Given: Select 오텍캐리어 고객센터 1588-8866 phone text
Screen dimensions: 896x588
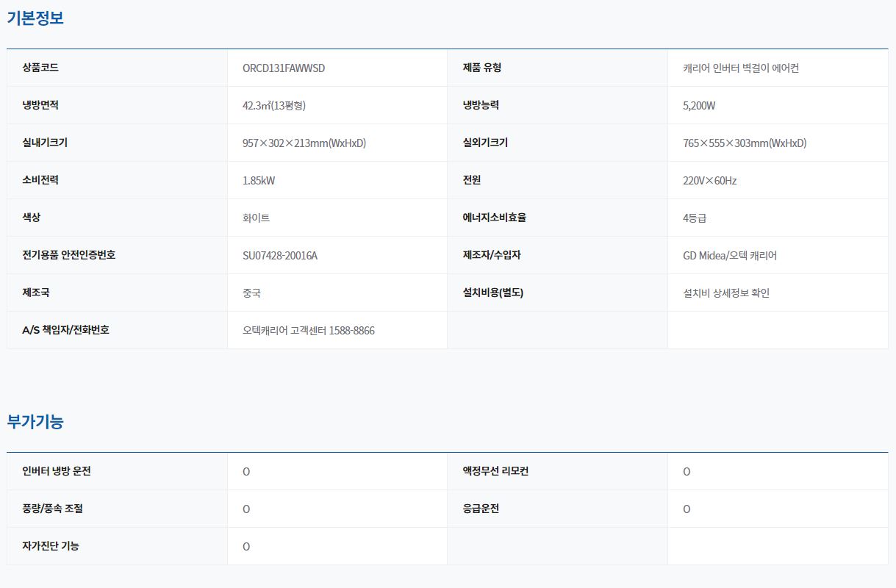Looking at the screenshot, I should click(x=309, y=331).
